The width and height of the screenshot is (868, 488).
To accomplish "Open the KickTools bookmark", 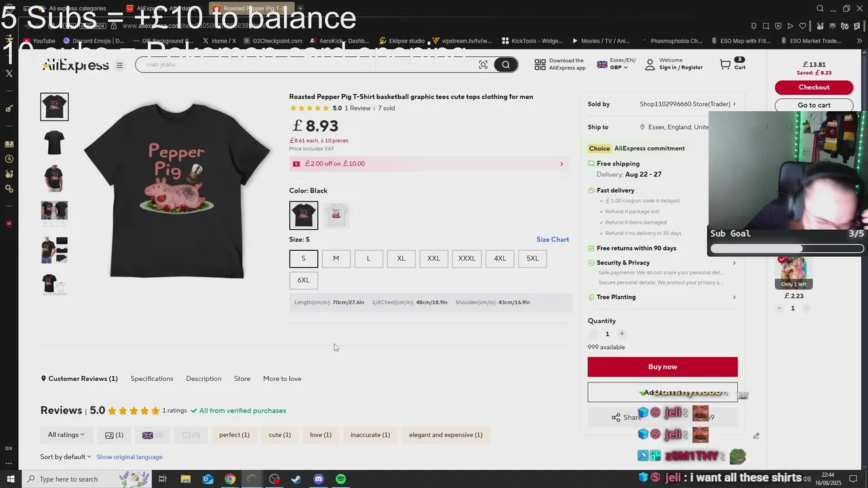I will [532, 41].
